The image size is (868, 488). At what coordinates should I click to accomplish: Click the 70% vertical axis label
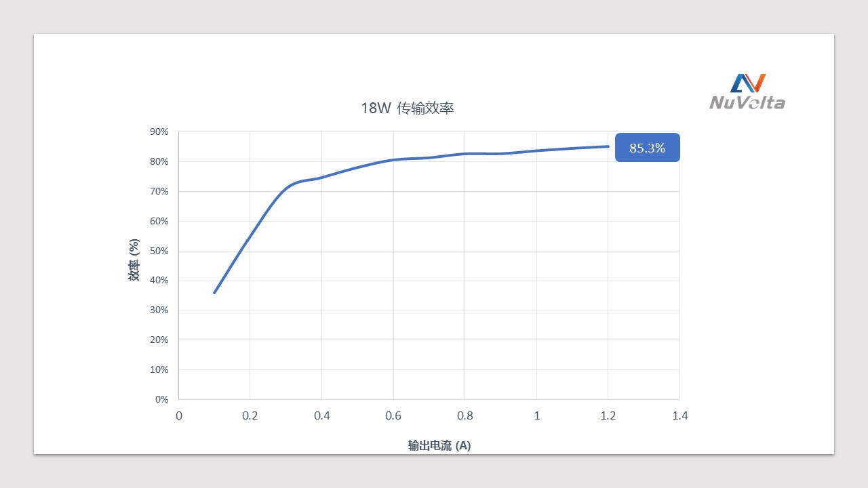[159, 191]
